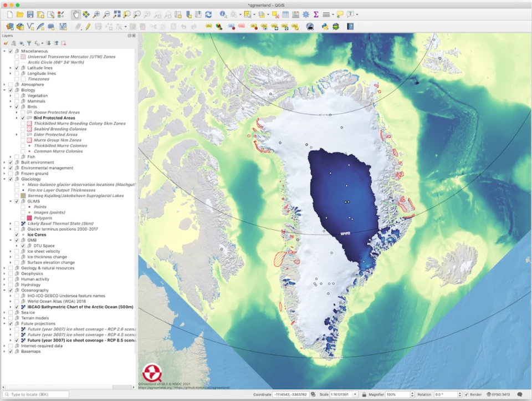Screen dimensions: 532x401
Task: Open the attribute table icon
Action: (286, 14)
